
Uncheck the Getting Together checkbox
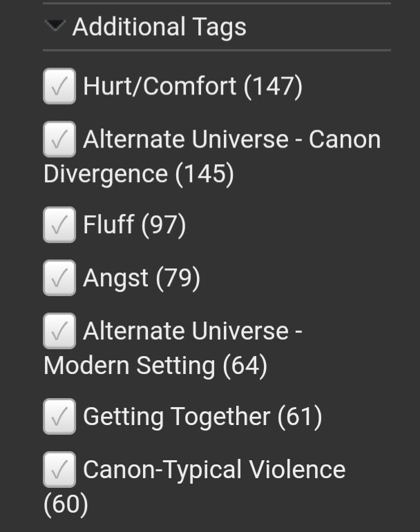tap(59, 417)
